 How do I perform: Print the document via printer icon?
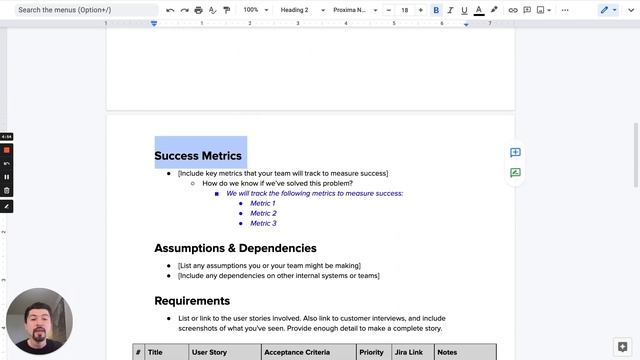tap(198, 10)
